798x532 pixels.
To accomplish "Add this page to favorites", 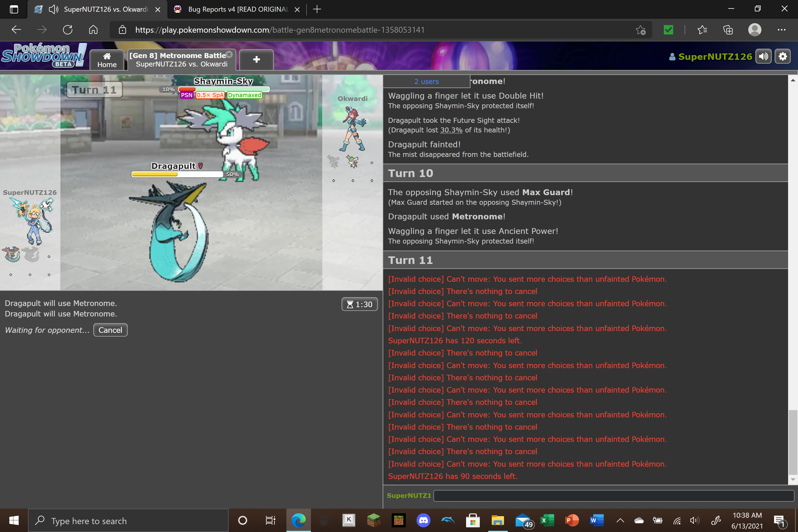I will tap(640, 30).
